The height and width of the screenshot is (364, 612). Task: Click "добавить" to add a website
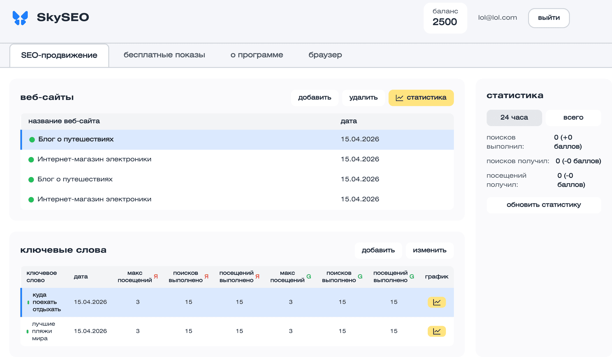point(315,98)
